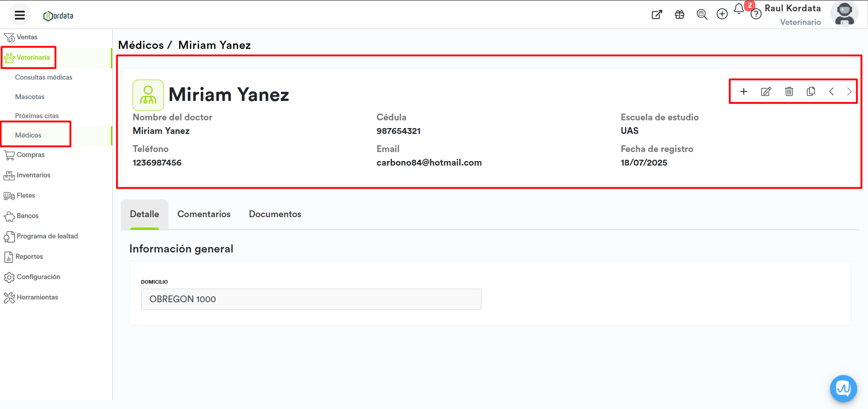This screenshot has height=409, width=868.
Task: Go to the next doctor record
Action: 849,91
